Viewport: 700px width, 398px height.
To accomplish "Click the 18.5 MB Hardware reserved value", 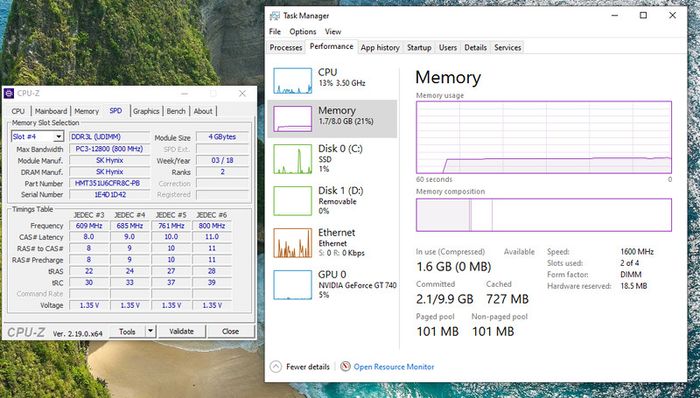I will [x=633, y=286].
